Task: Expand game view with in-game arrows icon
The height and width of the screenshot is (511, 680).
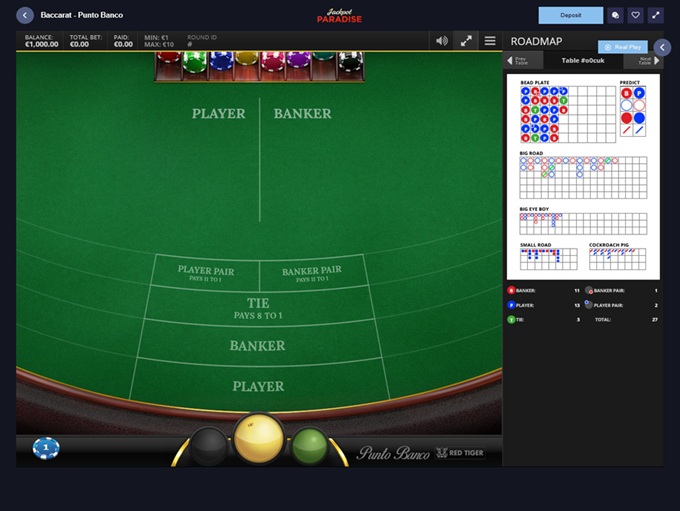Action: [x=466, y=41]
